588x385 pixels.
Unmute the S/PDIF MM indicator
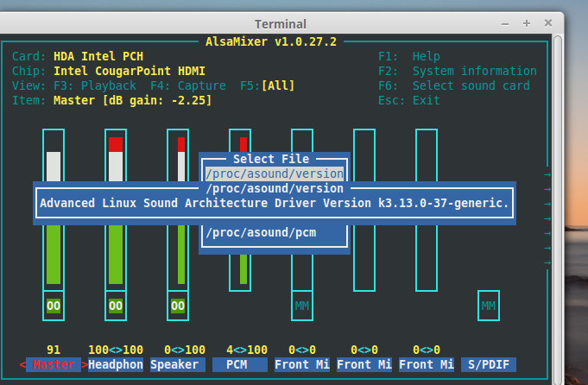[489, 306]
